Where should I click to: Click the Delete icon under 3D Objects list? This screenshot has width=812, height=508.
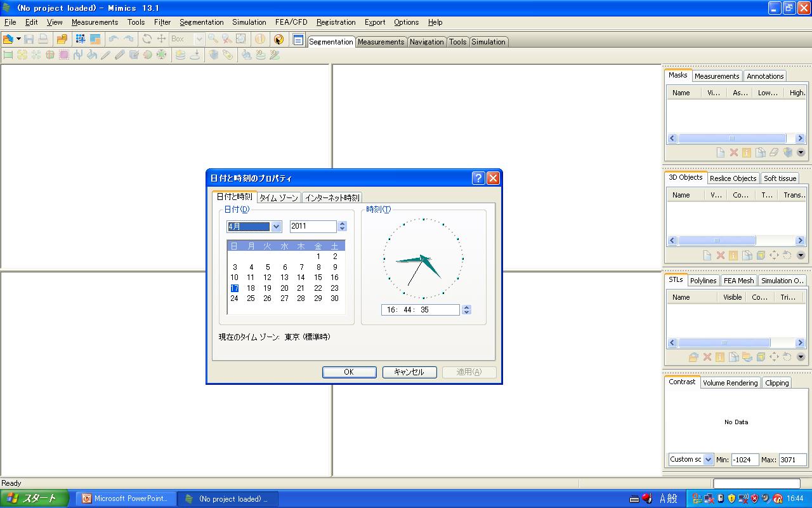pos(720,255)
